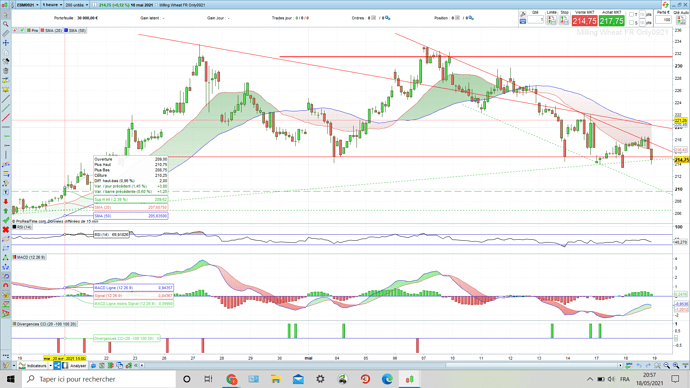The height and width of the screenshot is (388, 690).
Task: Toggle the Divergences CCI panel label
Action: pyautogui.click(x=44, y=324)
